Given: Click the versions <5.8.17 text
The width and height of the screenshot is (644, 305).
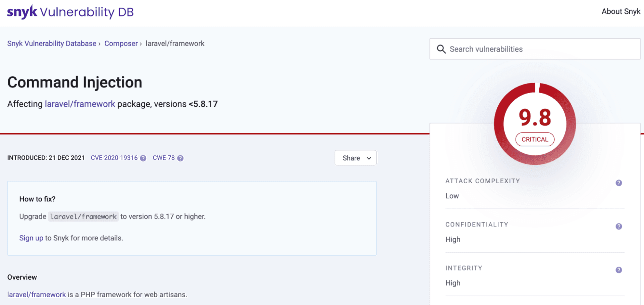Looking at the screenshot, I should point(186,104).
